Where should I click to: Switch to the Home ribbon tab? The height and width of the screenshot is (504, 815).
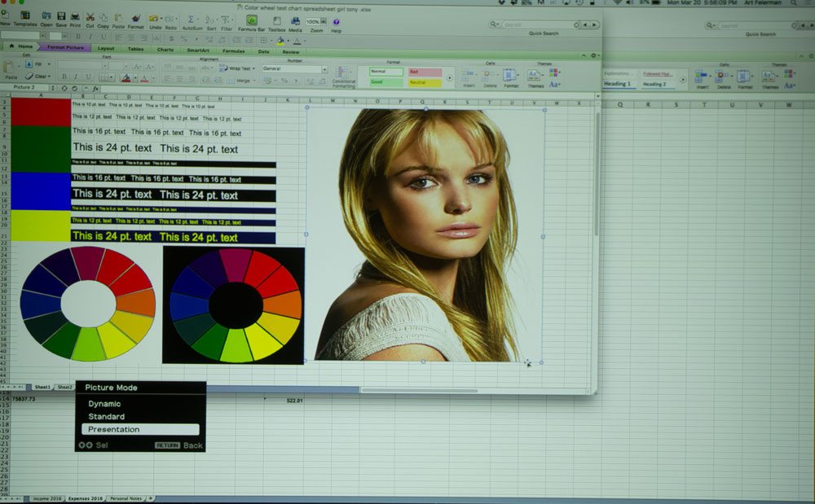21,46
